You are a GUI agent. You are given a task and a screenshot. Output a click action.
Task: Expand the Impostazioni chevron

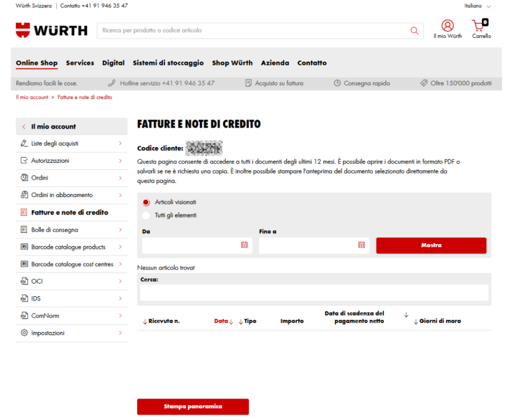(121, 333)
